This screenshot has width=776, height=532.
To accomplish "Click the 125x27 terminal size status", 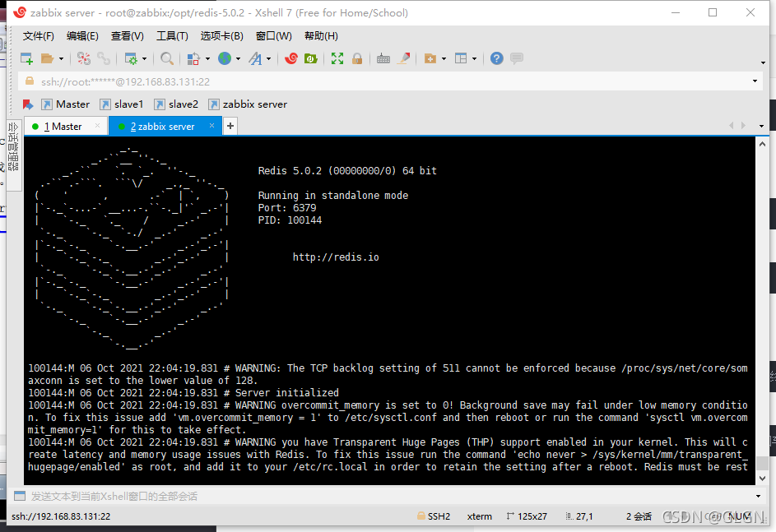I will click(527, 516).
